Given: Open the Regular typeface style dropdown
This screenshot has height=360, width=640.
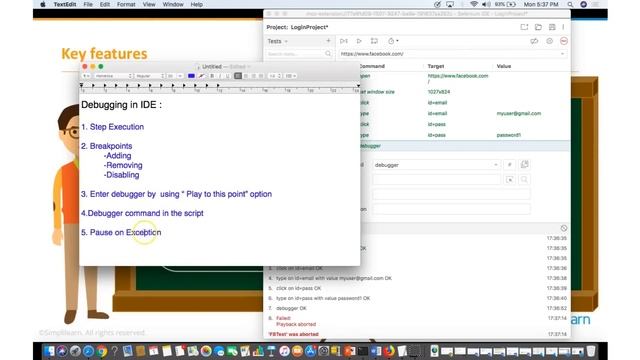Looking at the screenshot, I should [150, 76].
